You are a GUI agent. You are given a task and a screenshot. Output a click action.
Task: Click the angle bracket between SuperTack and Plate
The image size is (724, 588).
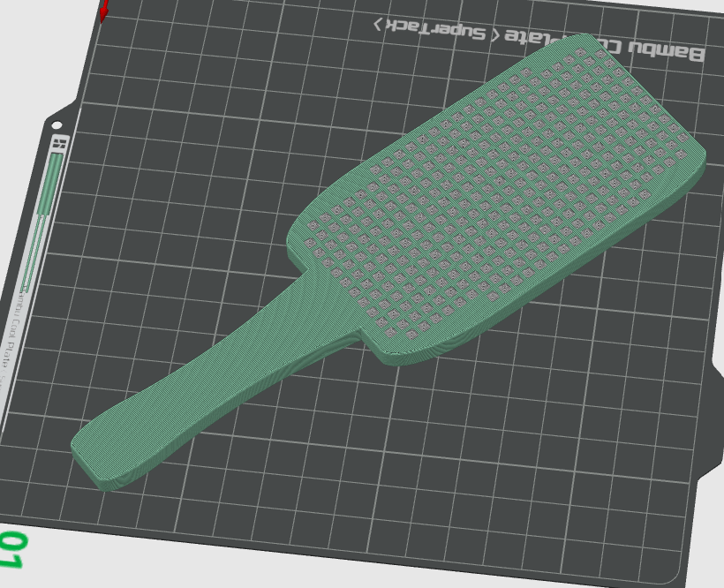(x=495, y=34)
